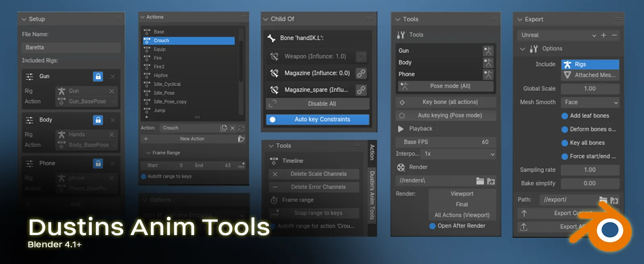Select the Crouch action in list
This screenshot has width=644, height=264.
(x=189, y=41)
